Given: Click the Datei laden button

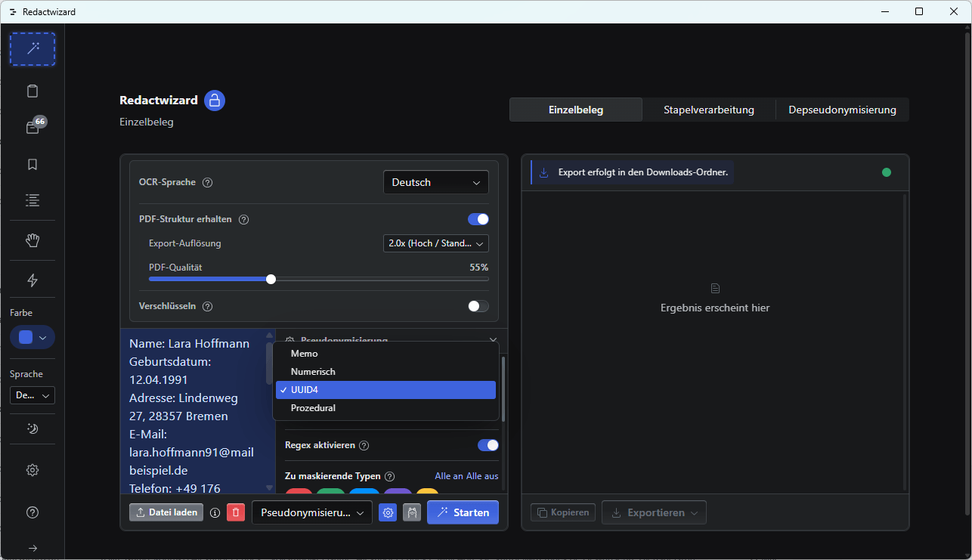Looking at the screenshot, I should (x=166, y=512).
